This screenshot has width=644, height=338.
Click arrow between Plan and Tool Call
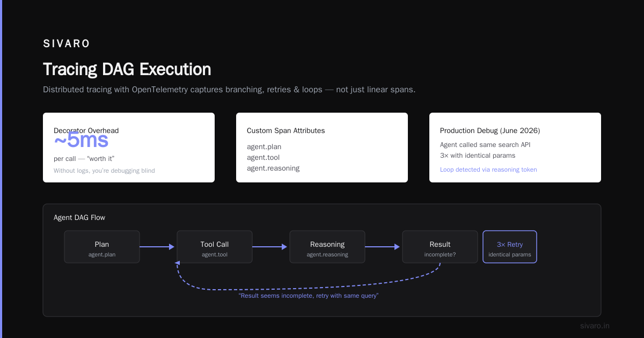157,247
